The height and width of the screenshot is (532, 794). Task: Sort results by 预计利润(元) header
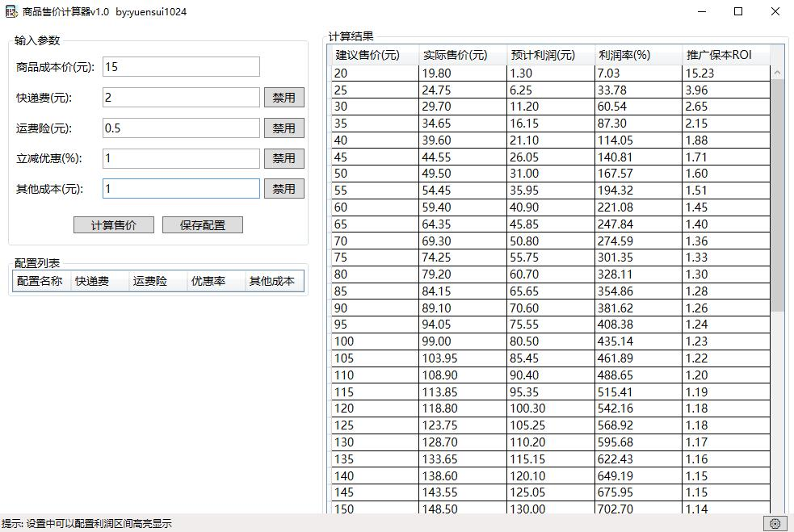tap(550, 55)
